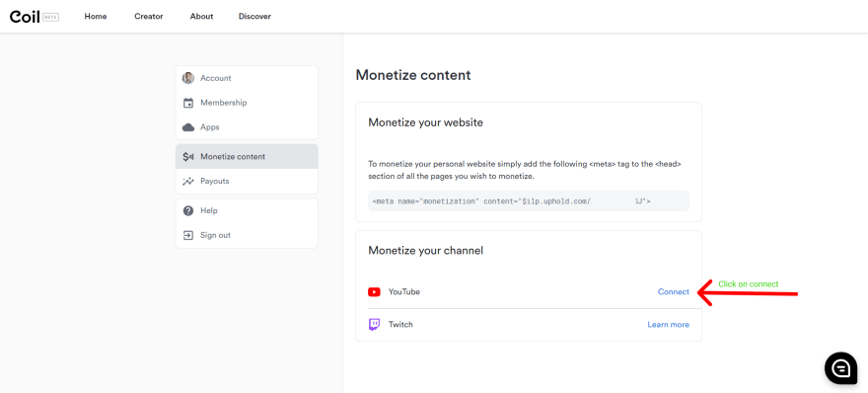This screenshot has width=868, height=393.
Task: Click the Help question mark icon
Action: pyautogui.click(x=188, y=210)
